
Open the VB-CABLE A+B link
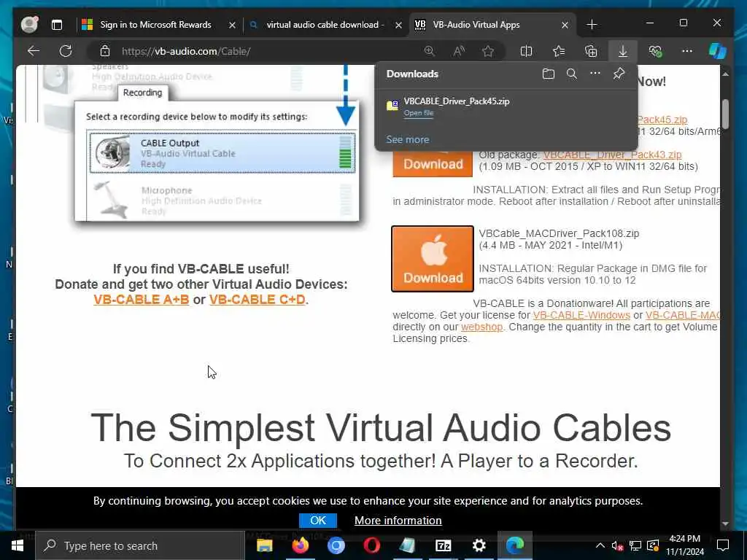(141, 300)
